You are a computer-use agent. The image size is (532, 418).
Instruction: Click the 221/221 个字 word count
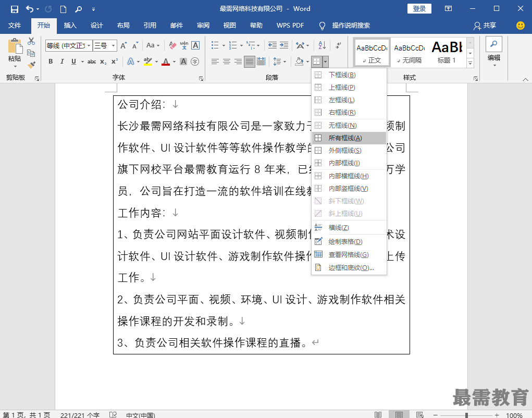coord(80,415)
